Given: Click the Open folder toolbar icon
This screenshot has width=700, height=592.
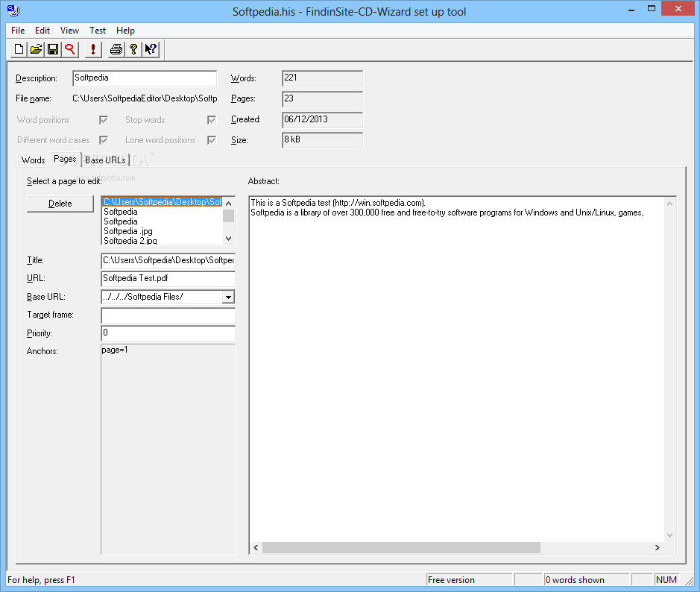Looking at the screenshot, I should 36,49.
